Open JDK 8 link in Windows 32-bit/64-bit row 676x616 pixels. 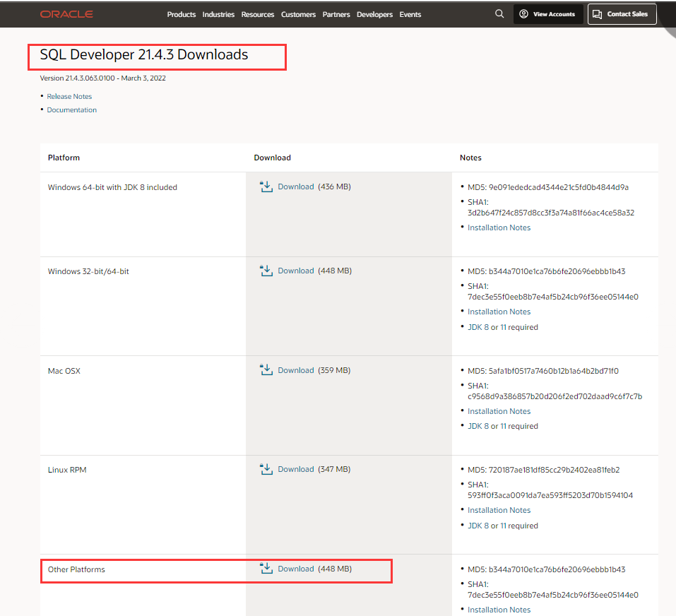478,327
